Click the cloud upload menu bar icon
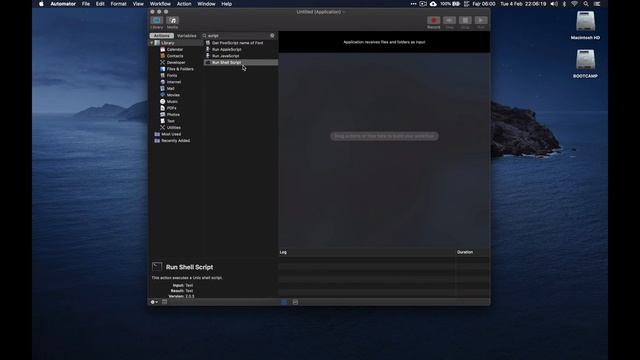The image size is (640, 360). point(433,4)
